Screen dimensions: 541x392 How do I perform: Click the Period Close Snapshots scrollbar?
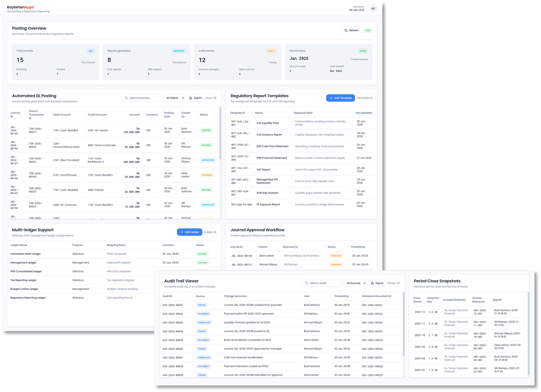coord(528,334)
